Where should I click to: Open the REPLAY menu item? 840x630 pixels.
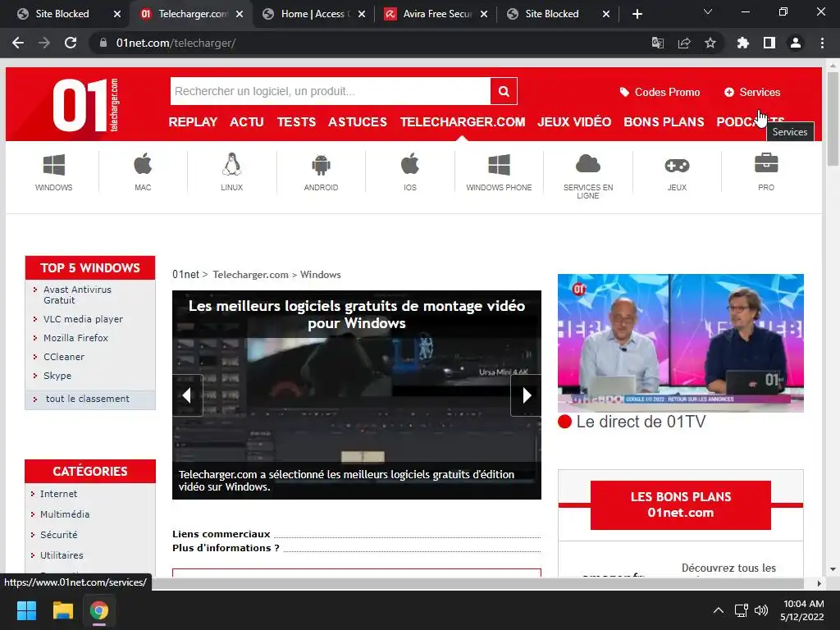tap(193, 122)
